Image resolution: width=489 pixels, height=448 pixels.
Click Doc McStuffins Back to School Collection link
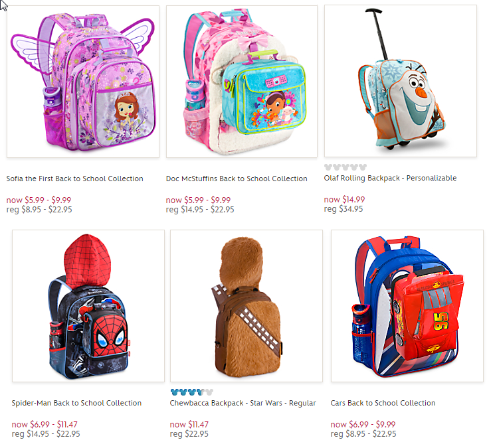tap(237, 179)
